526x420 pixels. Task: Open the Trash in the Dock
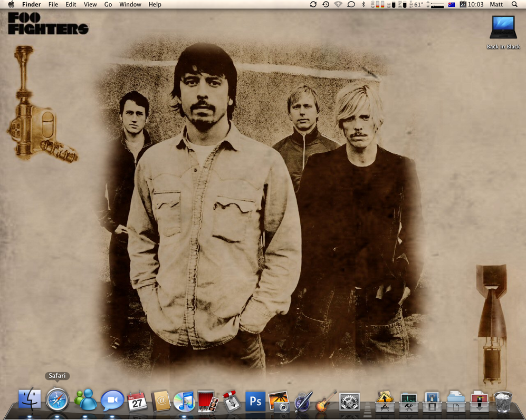503,402
